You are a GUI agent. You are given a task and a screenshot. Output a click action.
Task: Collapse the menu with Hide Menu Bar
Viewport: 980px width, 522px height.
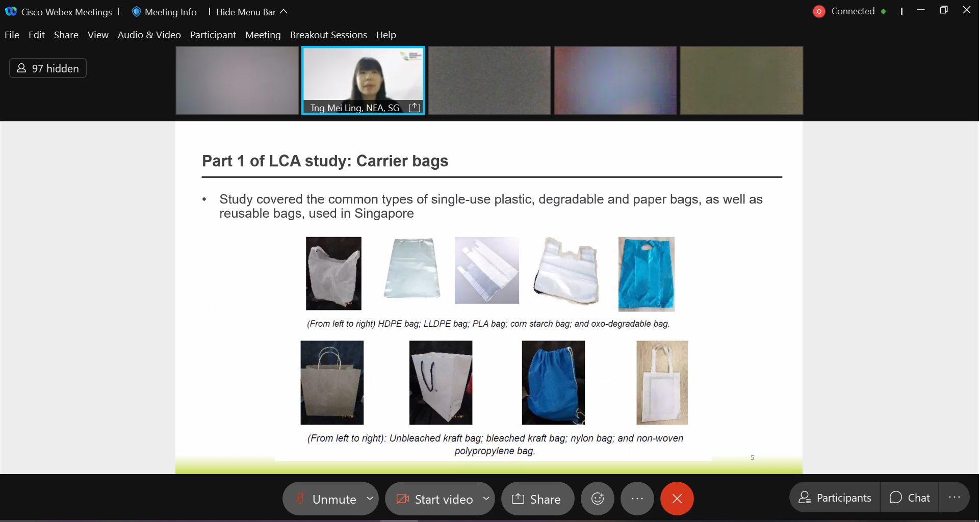coord(251,12)
